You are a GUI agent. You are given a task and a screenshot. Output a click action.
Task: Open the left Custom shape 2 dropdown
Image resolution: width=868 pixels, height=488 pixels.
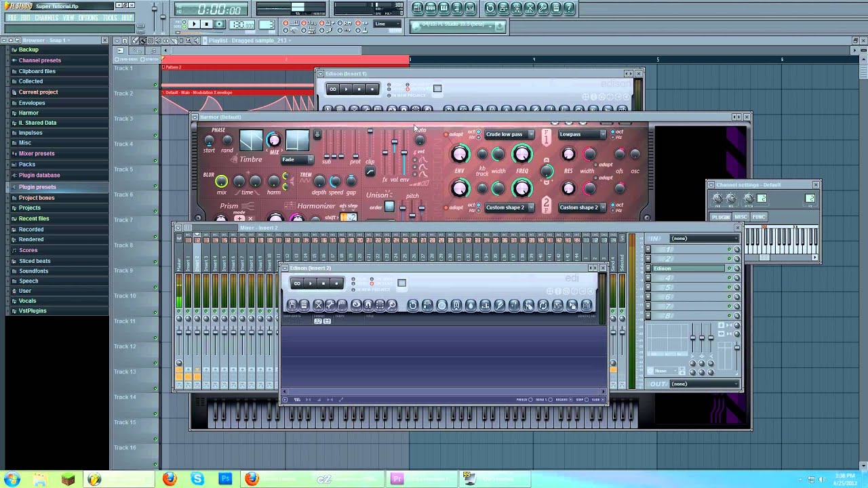(x=509, y=207)
